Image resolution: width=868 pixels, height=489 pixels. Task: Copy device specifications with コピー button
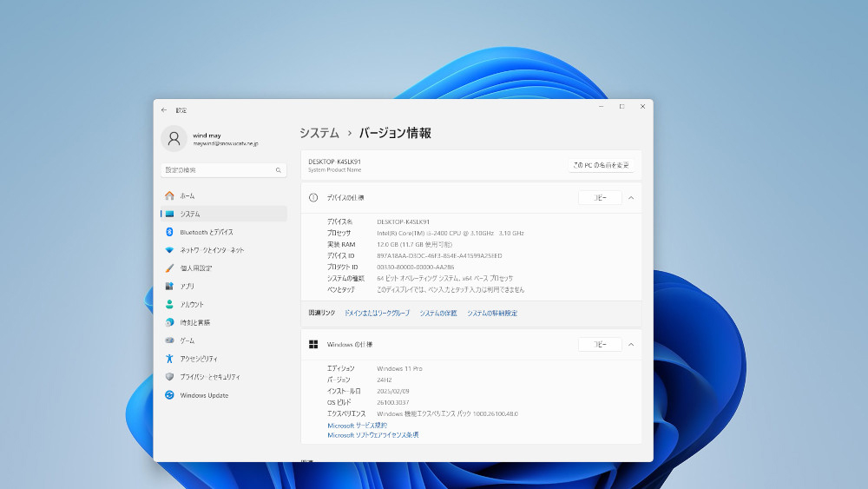coord(600,198)
